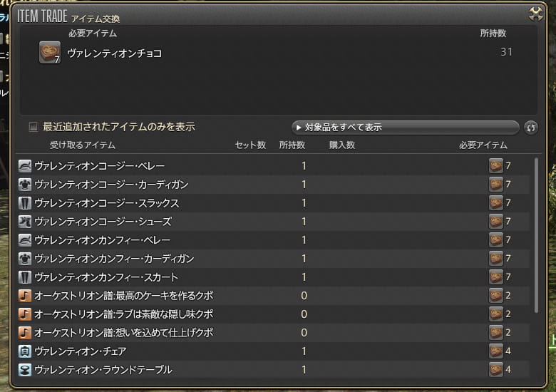Click the refresh icon beside the filter dropdown
Image resolution: width=556 pixels, height=392 pixels.
[530, 128]
